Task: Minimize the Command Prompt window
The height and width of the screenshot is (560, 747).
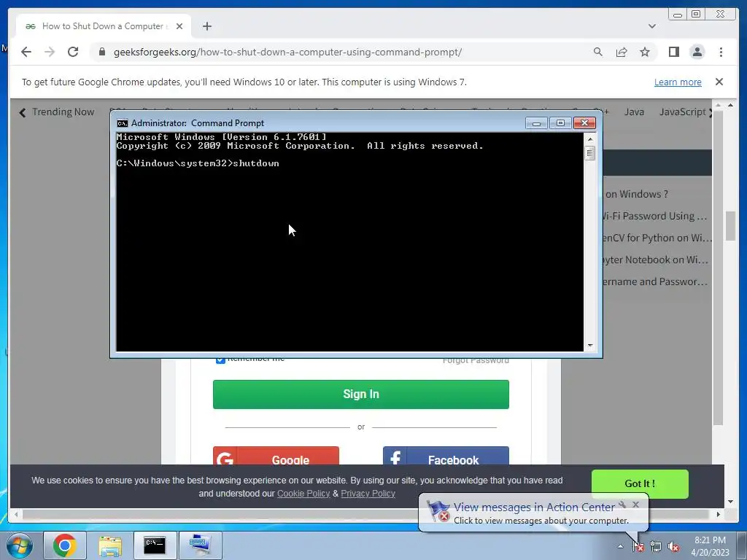Action: (x=536, y=122)
